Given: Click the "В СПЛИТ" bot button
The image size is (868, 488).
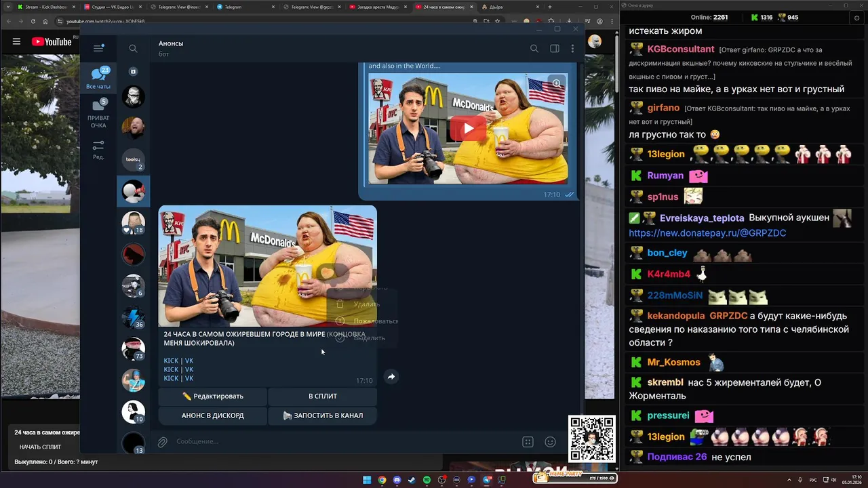Looking at the screenshot, I should [x=323, y=396].
